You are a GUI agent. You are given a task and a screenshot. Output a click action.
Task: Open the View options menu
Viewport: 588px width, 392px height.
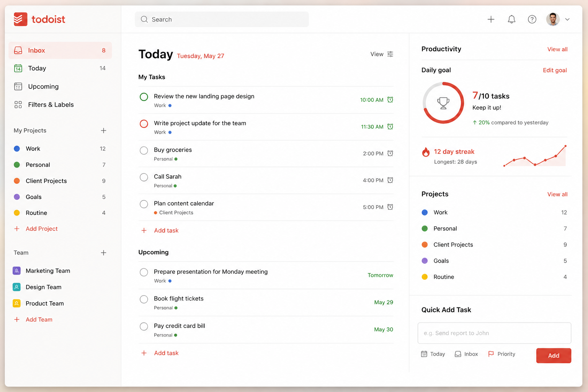pyautogui.click(x=382, y=54)
